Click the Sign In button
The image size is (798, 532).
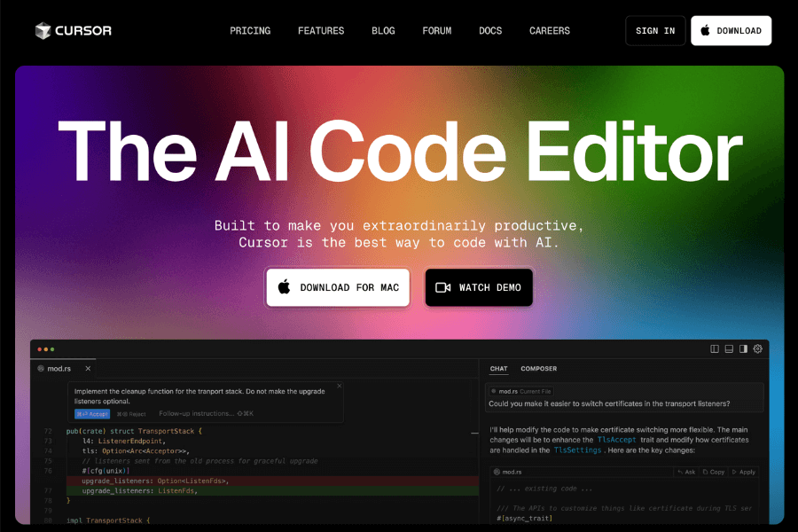(x=655, y=30)
